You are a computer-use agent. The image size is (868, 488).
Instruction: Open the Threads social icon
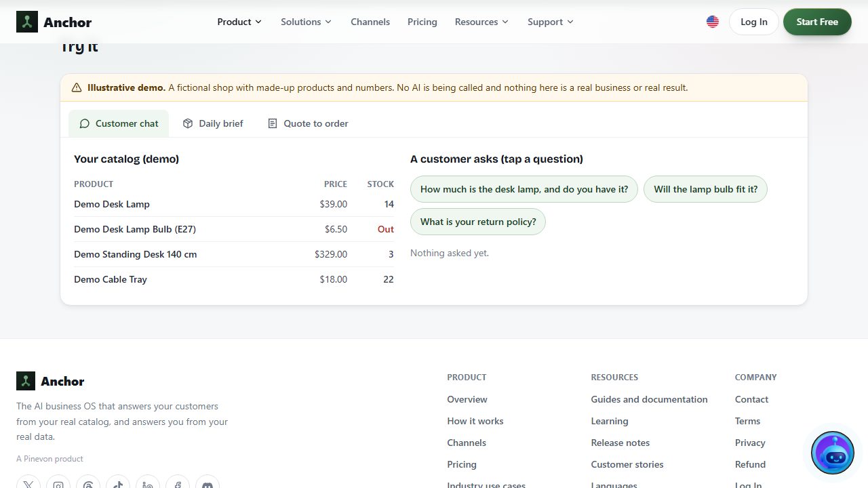[88, 485]
